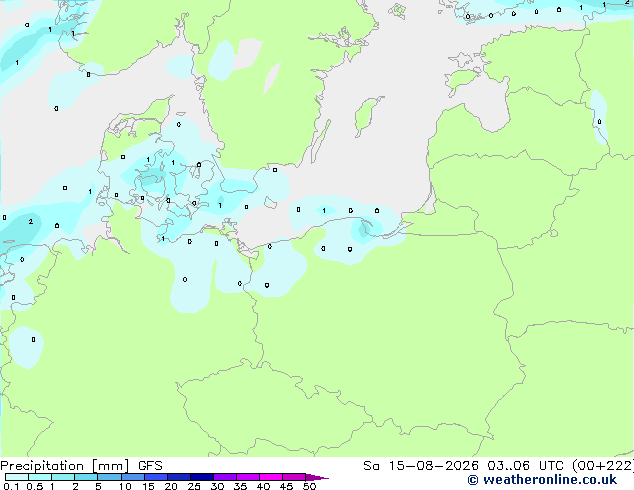Image resolution: width=634 pixels, height=490 pixels.
Task: Choose the 20–25 mm dark blue segment
Action: pos(179,477)
